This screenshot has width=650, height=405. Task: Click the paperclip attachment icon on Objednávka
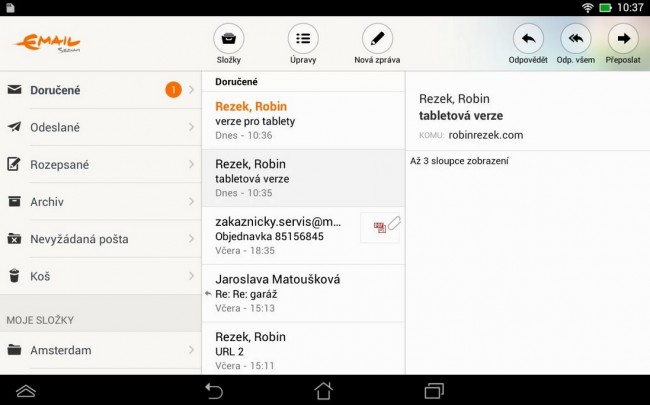click(x=394, y=223)
